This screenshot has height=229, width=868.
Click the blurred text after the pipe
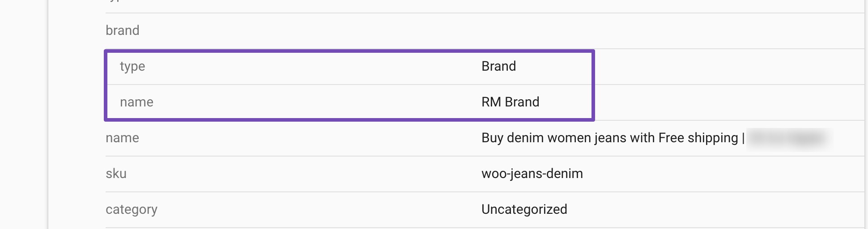[787, 138]
